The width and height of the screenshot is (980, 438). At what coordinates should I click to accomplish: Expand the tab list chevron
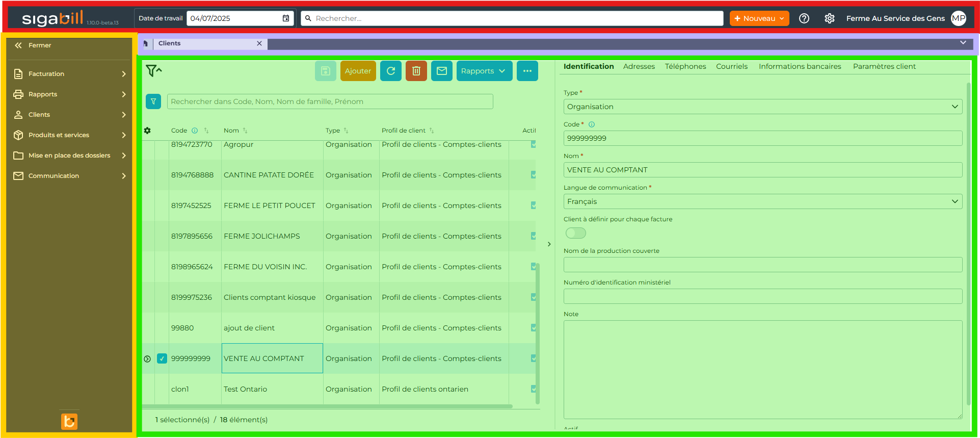point(963,43)
